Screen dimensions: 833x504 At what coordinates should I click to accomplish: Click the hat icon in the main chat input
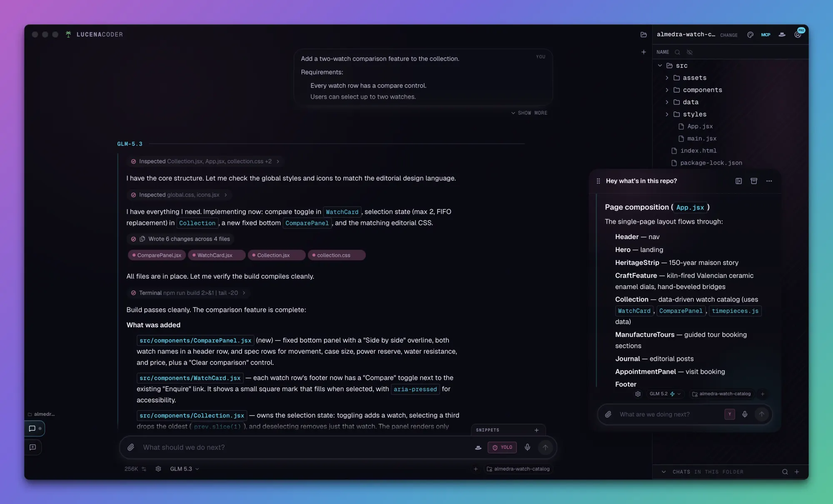[478, 447]
